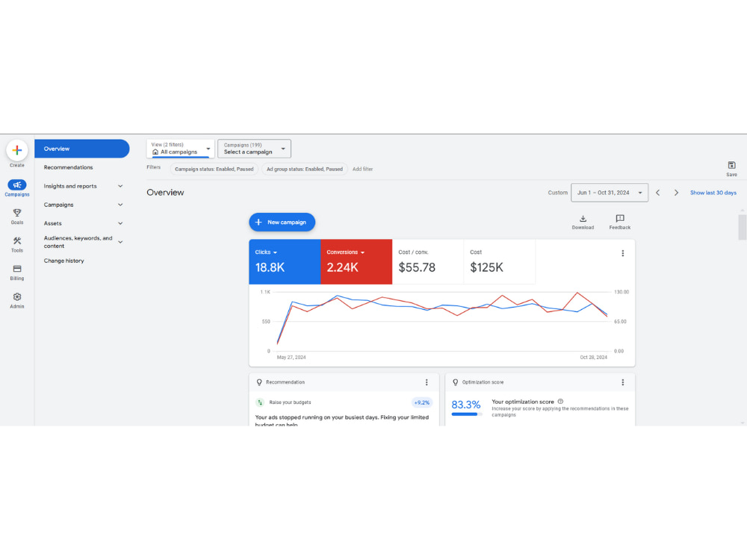This screenshot has height=560, width=747.
Task: Click the New campaign button
Action: (x=282, y=223)
